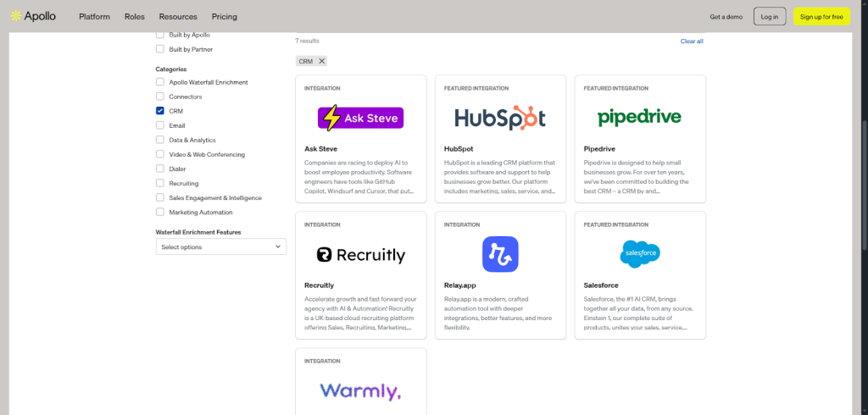The width and height of the screenshot is (868, 415).
Task: Click the Log in button
Action: (x=770, y=17)
